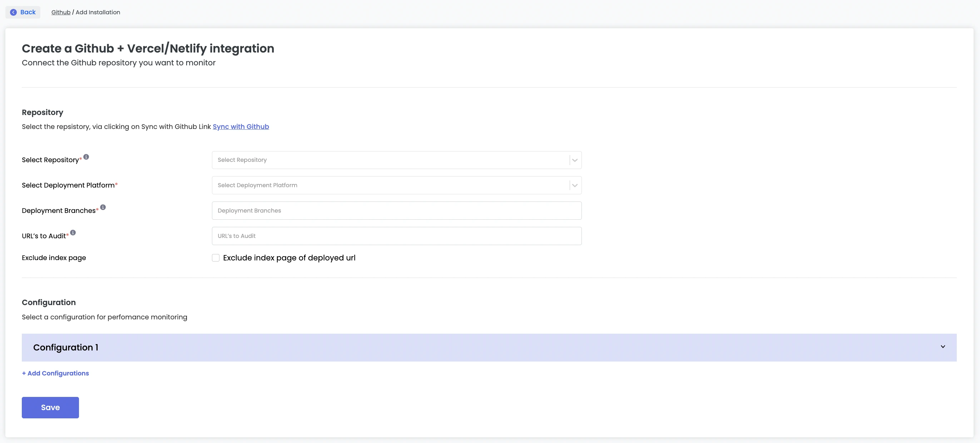Viewport: 980px width, 443px height.
Task: Click the Sync with Github link
Action: pyautogui.click(x=241, y=126)
